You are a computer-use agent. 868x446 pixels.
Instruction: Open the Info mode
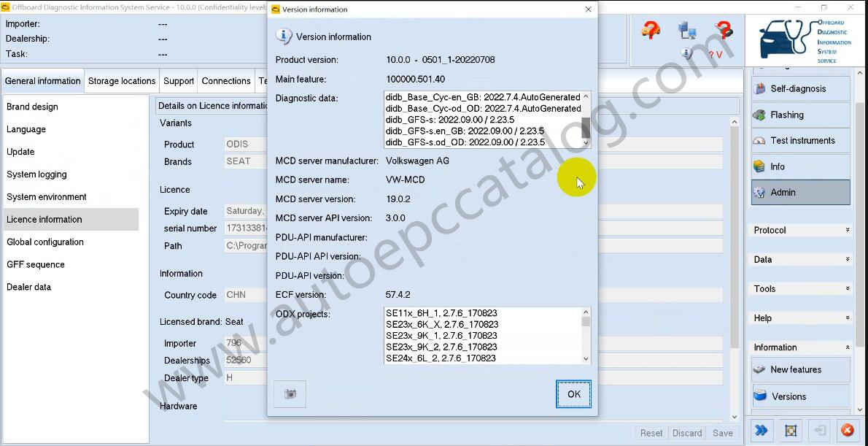pos(800,166)
